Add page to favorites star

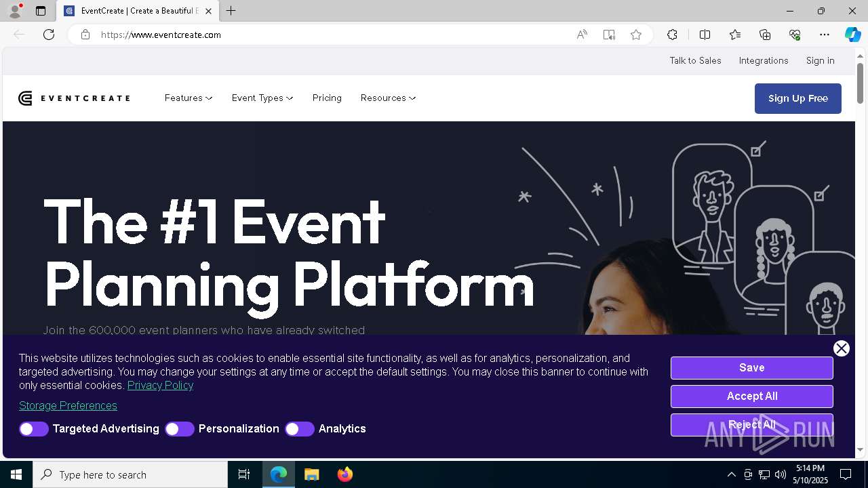pos(636,35)
